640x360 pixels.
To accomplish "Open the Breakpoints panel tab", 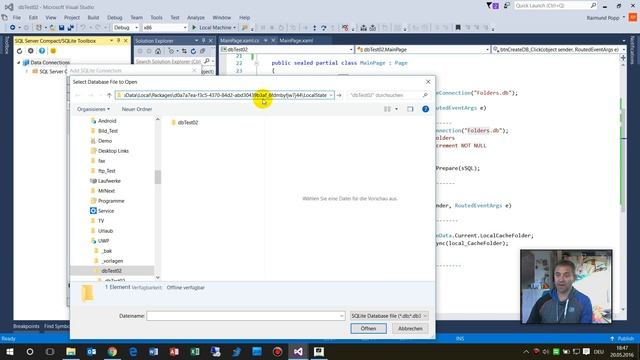I will pyautogui.click(x=26, y=326).
